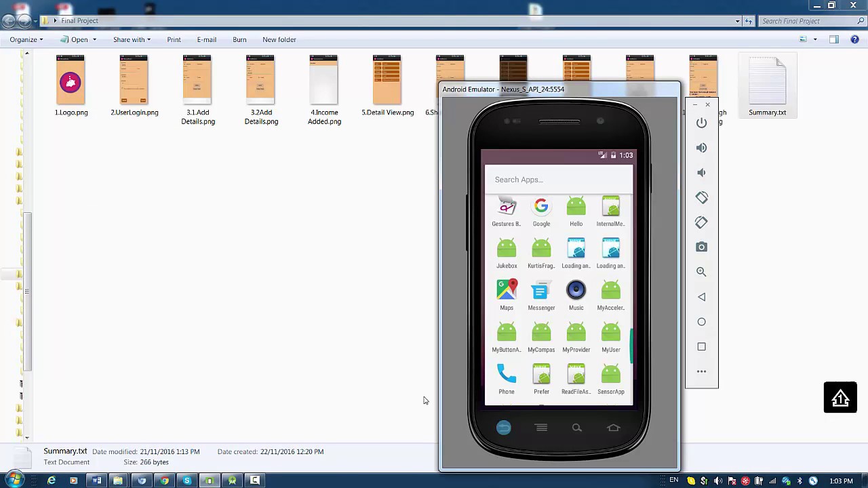Tap the phone's hardware menu button

540,428
